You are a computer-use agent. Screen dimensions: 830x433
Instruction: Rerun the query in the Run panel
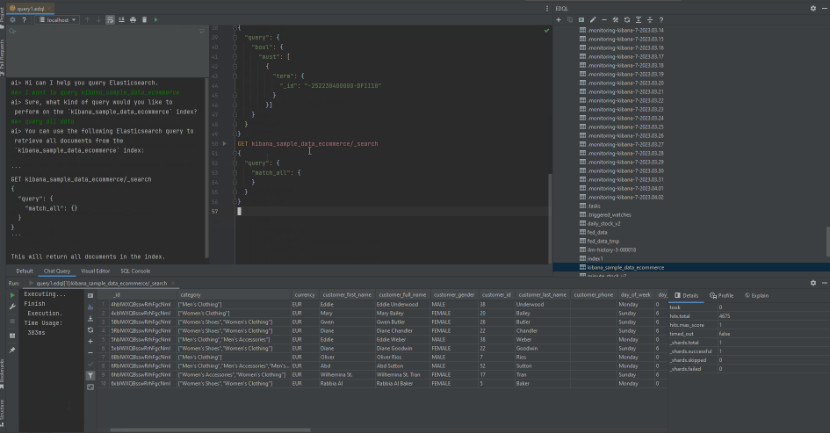pos(12,295)
